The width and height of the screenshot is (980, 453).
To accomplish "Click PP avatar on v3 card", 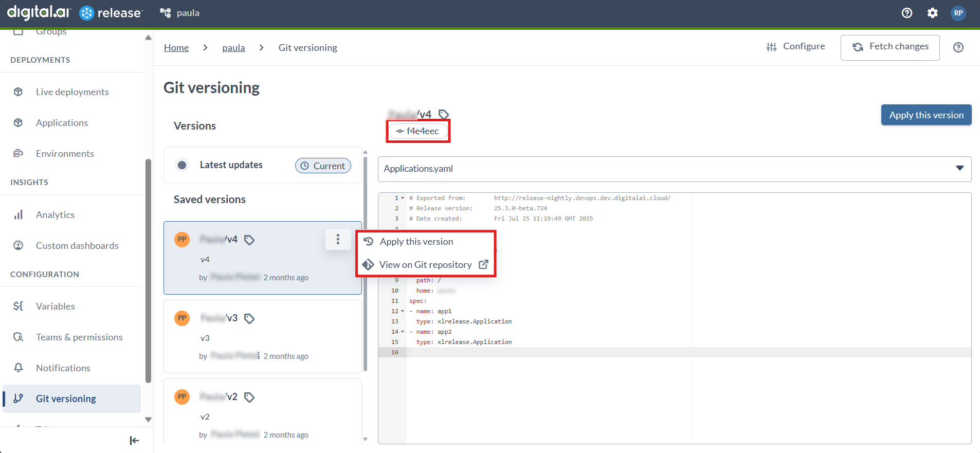I will click(182, 318).
